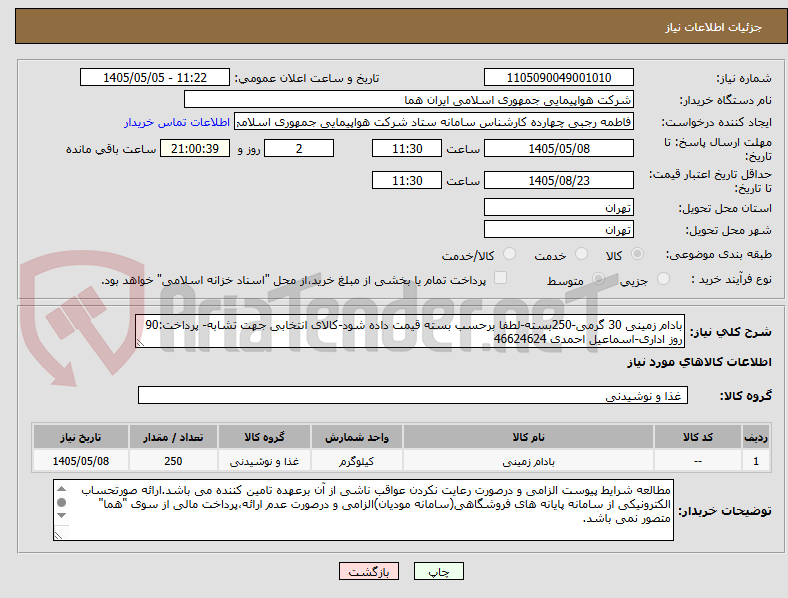Toggle the اسناد خزانه اسلامی payment checkbox
This screenshot has width=788, height=598.
point(500,278)
